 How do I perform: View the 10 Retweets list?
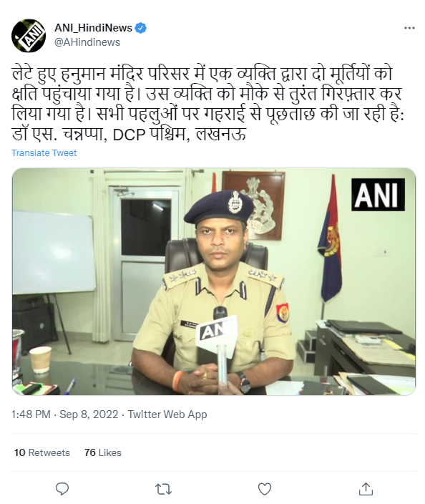point(41,452)
